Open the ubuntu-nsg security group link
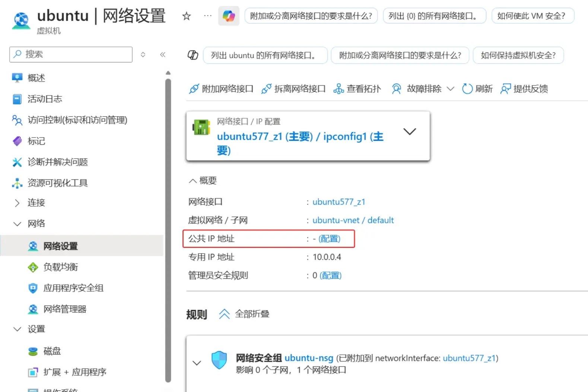The width and height of the screenshot is (588, 392). 309,358
